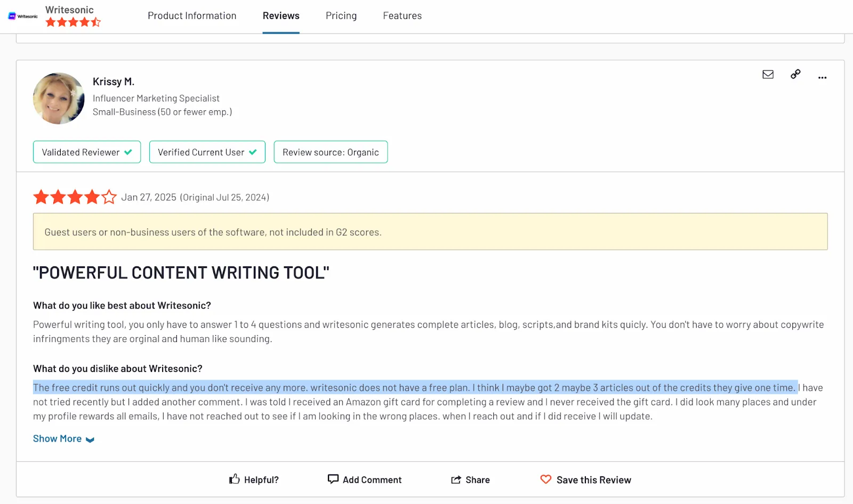Click the speech bubble comment icon
The width and height of the screenshot is (853, 504).
coord(333,479)
